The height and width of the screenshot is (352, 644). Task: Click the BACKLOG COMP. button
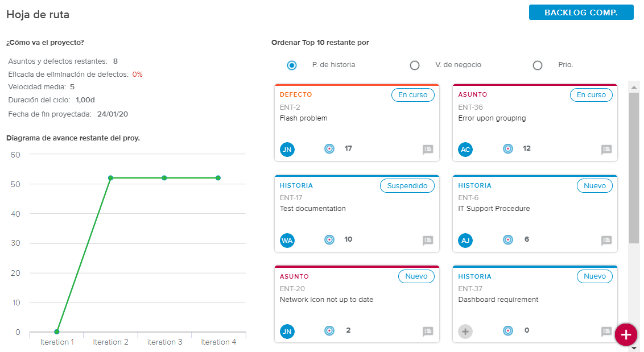[x=581, y=13]
